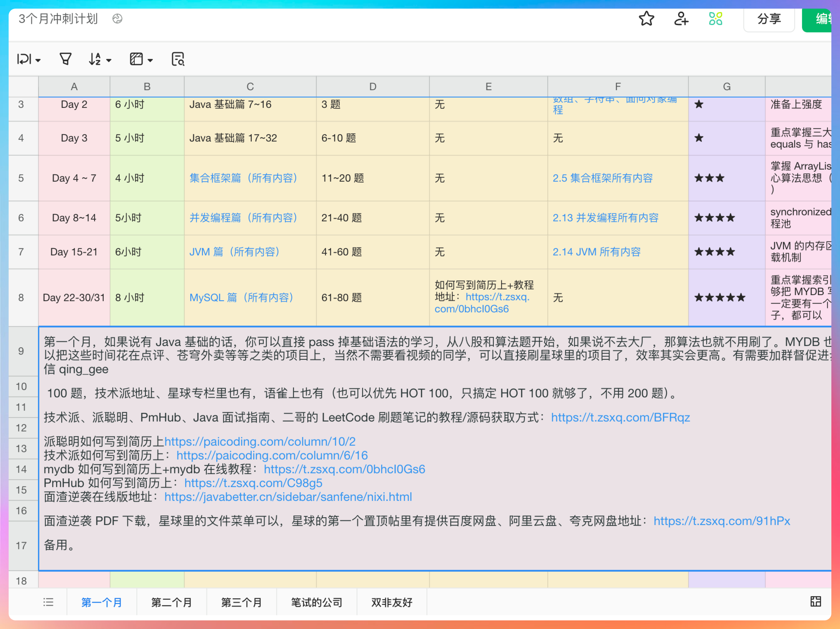Open the find and replace icon
The image size is (840, 629).
tap(178, 59)
